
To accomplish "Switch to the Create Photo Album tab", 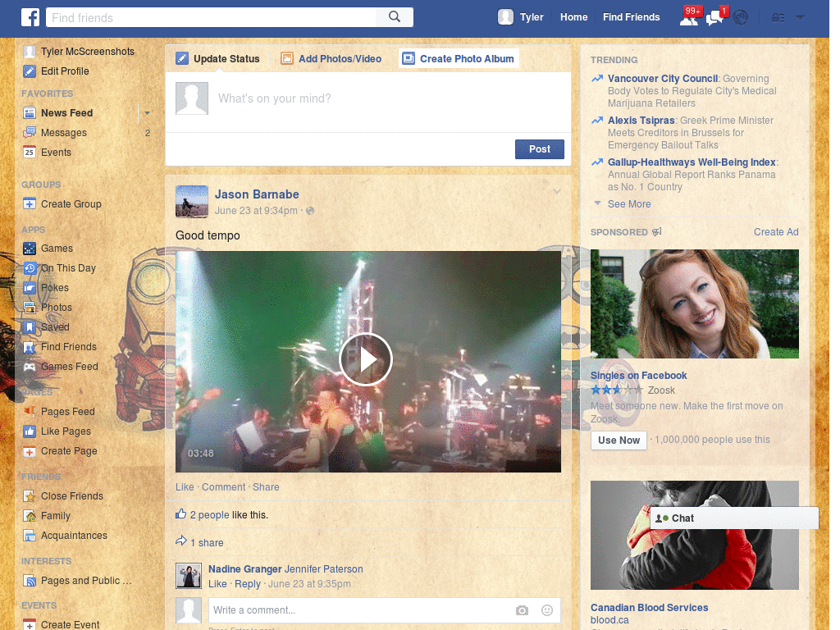I will pos(460,58).
